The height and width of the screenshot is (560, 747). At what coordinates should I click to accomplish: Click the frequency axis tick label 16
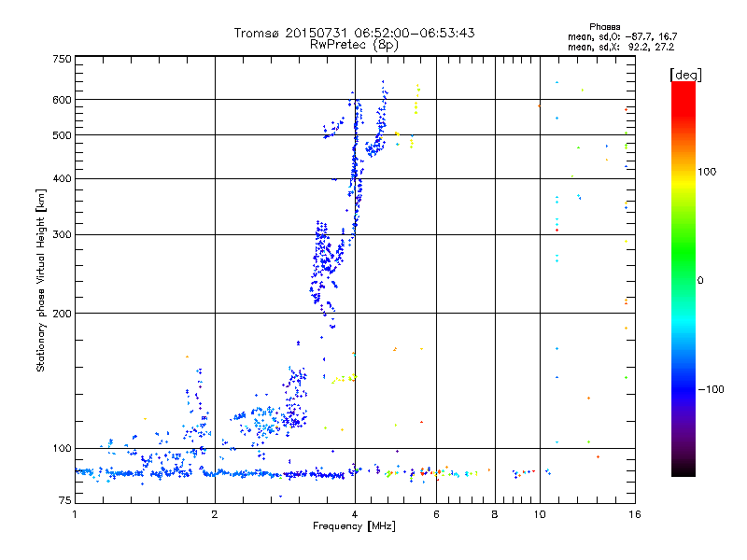(635, 514)
